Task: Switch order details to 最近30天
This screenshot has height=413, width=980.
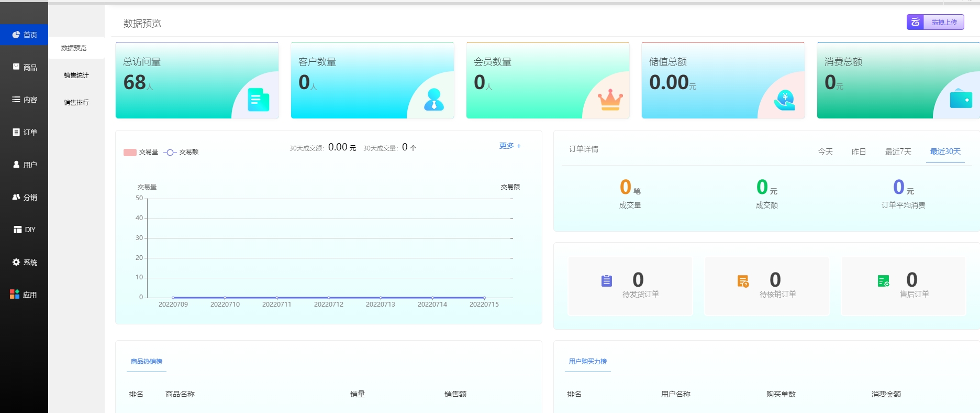Action: pyautogui.click(x=945, y=151)
